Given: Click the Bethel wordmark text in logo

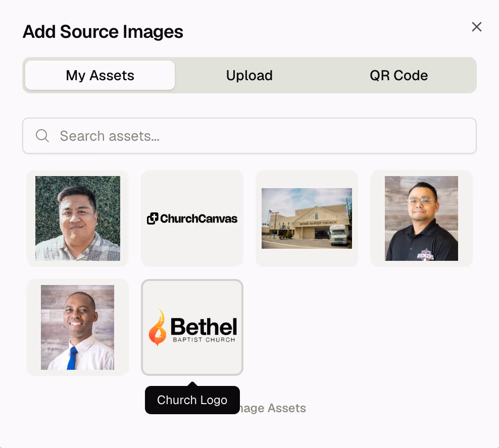Looking at the screenshot, I should [204, 326].
